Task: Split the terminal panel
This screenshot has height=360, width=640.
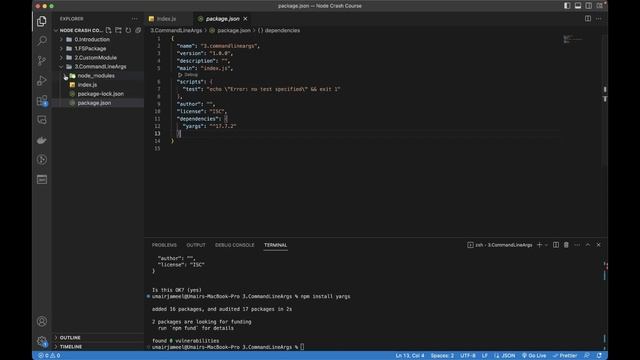Action: coord(556,245)
